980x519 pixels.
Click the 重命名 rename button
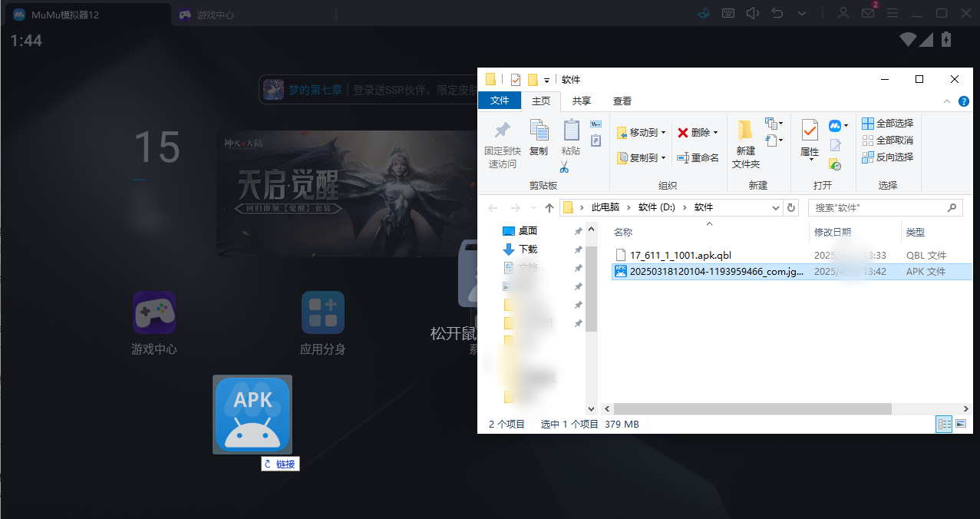click(x=698, y=157)
